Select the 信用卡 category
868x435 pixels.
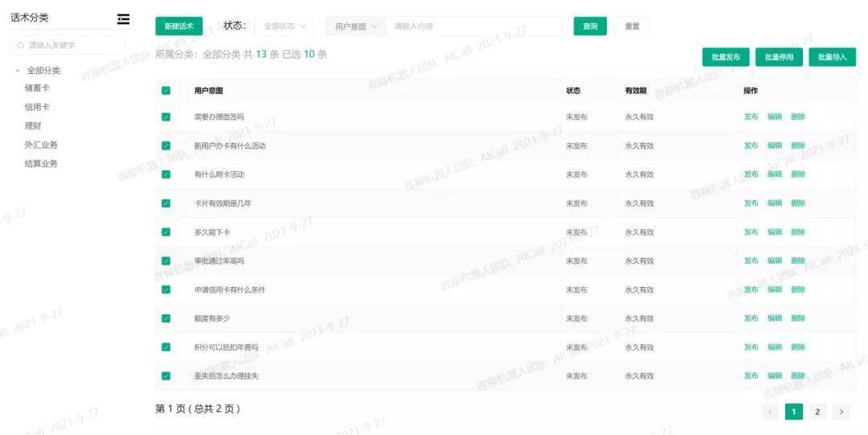37,107
